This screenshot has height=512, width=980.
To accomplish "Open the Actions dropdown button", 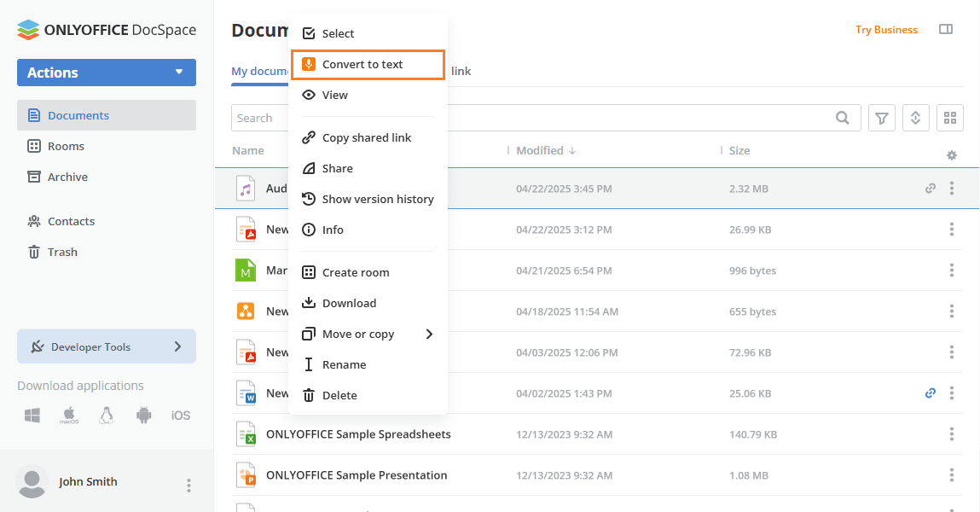I will click(107, 73).
